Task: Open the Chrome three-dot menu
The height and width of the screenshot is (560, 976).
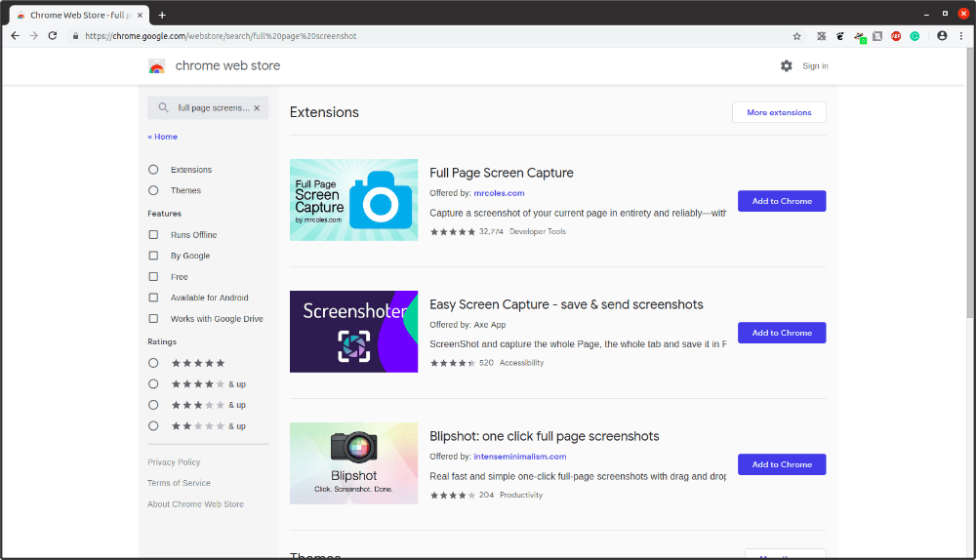Action: click(x=961, y=36)
